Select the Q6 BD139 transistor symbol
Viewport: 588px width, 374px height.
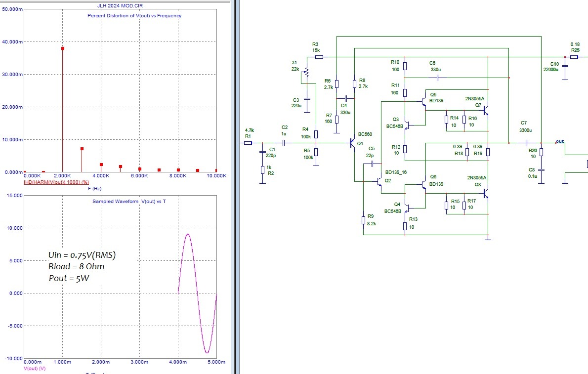coord(423,185)
